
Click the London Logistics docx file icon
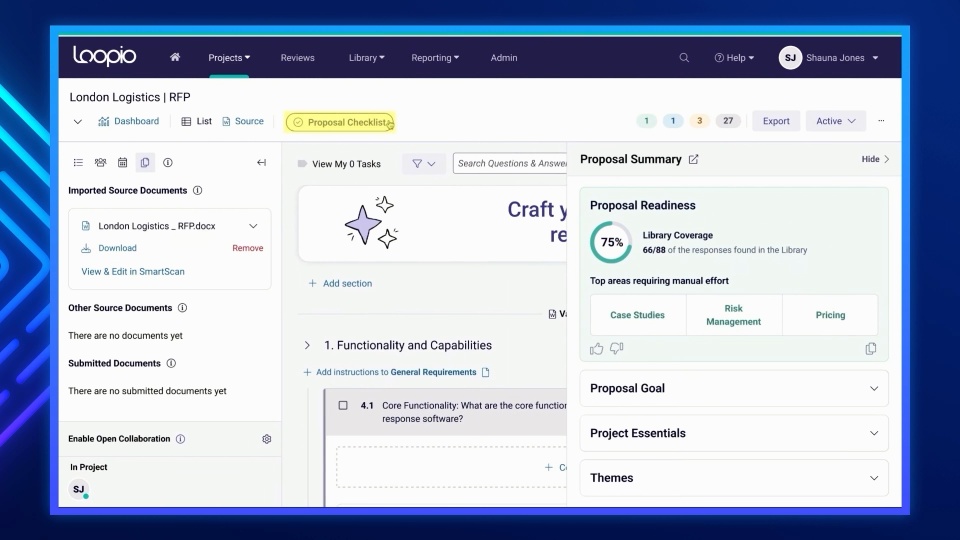click(86, 226)
